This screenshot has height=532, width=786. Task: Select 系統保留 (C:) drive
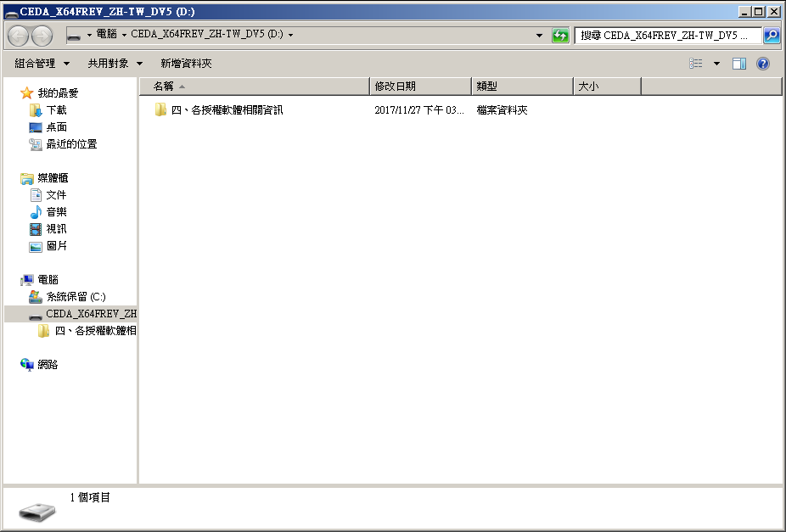(x=76, y=297)
